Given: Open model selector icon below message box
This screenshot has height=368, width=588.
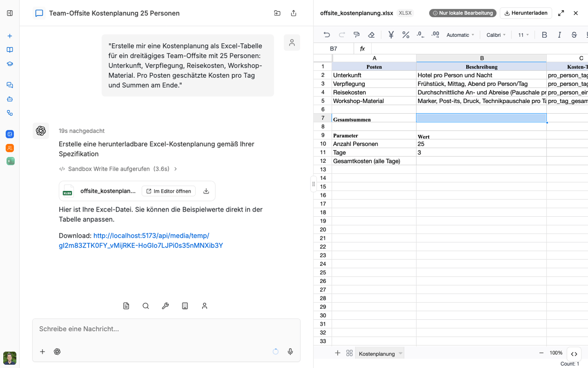Looking at the screenshot, I should 57,351.
